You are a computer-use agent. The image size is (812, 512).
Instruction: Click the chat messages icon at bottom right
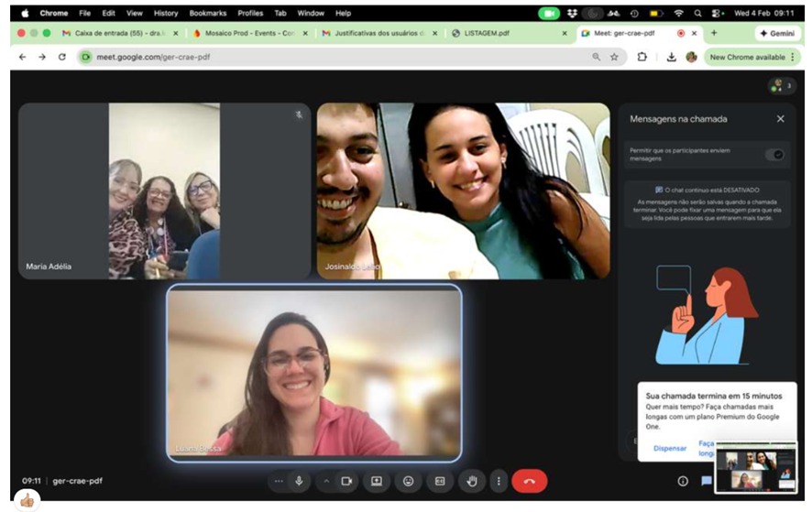[x=707, y=481]
